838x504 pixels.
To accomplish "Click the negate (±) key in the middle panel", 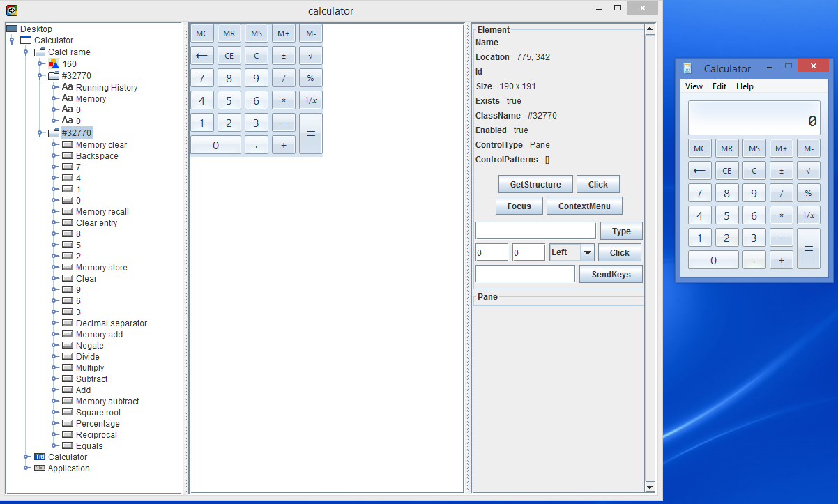I will [283, 55].
